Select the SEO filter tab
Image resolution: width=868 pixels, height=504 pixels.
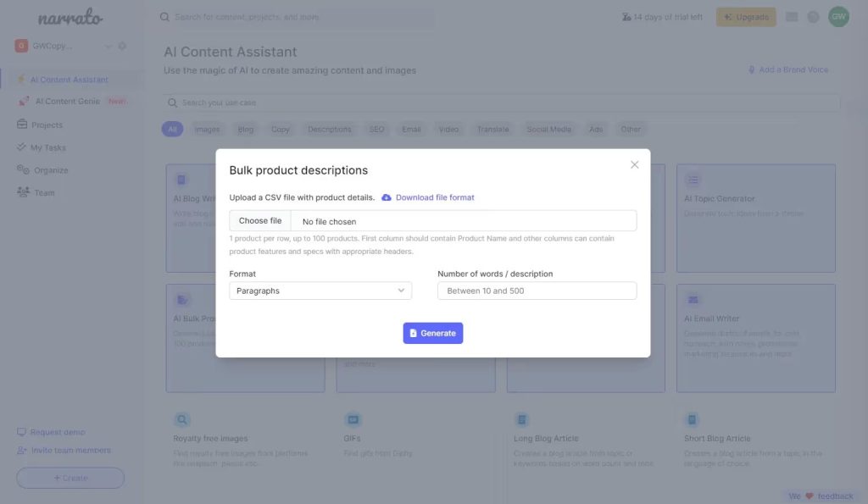376,130
